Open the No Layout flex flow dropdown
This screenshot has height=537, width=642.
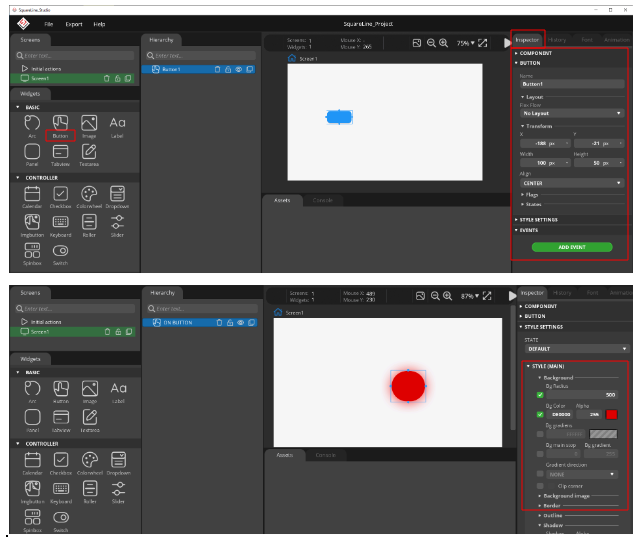pos(571,113)
